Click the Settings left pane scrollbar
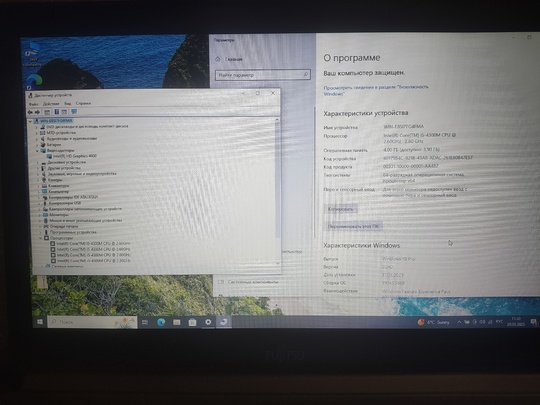Viewport: 540px width, 405px height. point(314,172)
